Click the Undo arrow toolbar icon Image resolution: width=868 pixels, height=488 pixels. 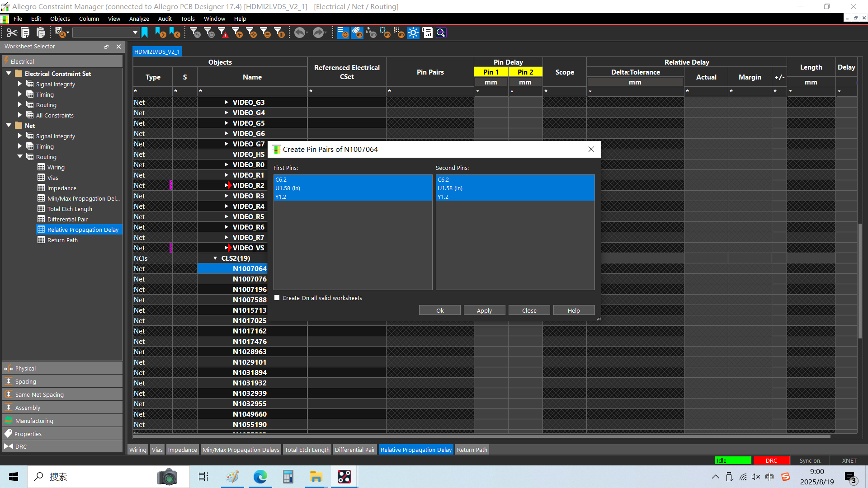299,33
